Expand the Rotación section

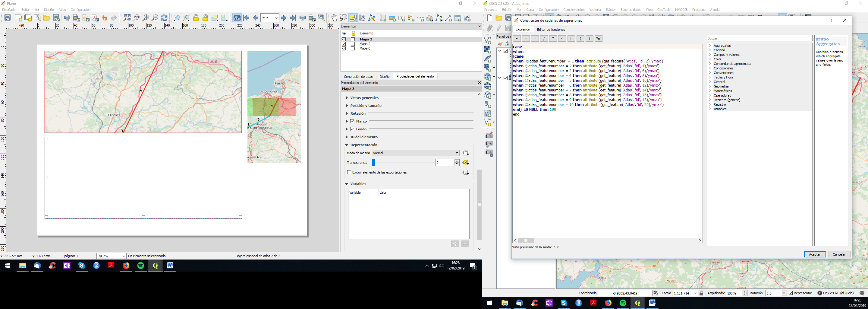(346, 113)
